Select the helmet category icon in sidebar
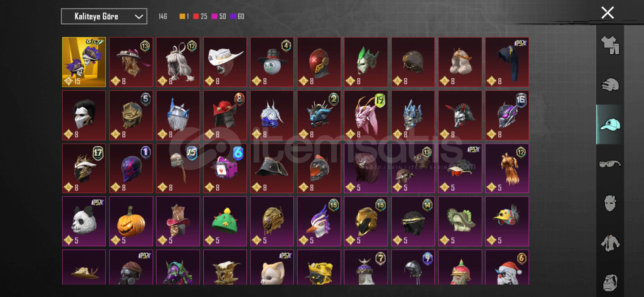The image size is (644, 297). (610, 85)
